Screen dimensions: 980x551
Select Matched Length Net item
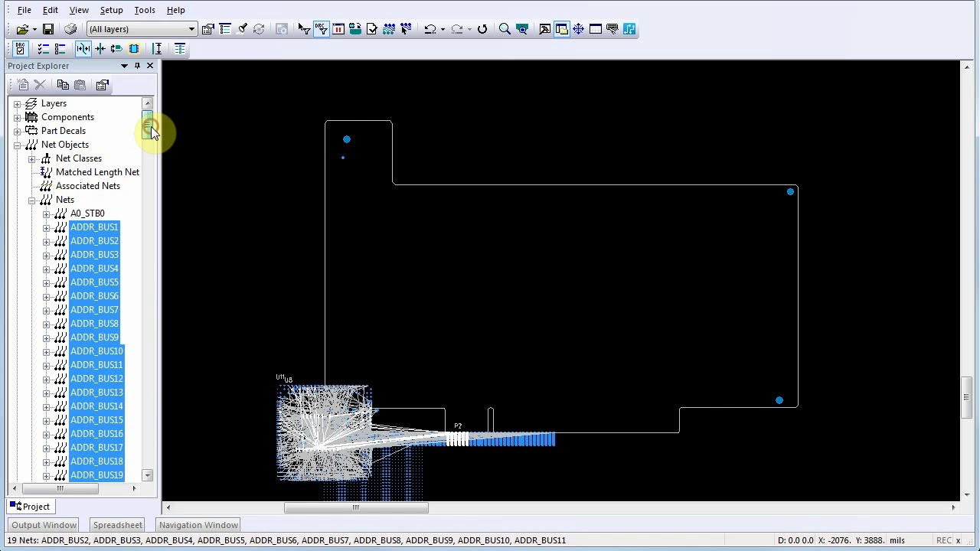coord(97,172)
